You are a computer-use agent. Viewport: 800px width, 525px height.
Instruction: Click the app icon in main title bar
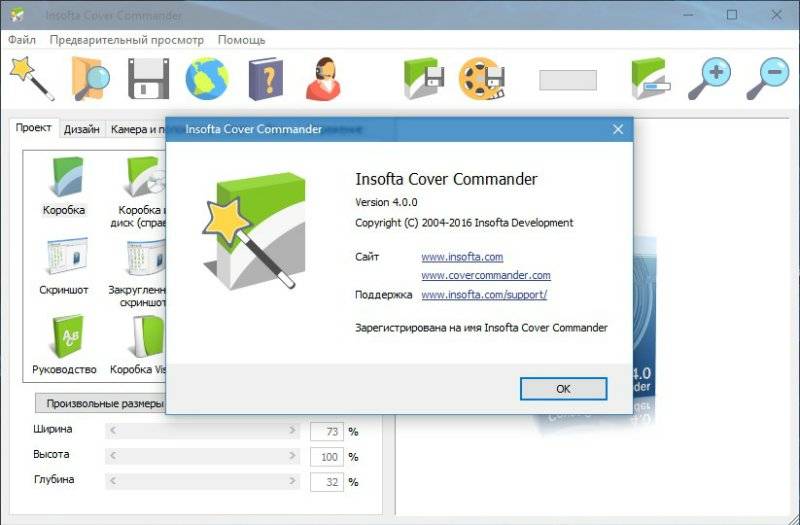[17, 15]
